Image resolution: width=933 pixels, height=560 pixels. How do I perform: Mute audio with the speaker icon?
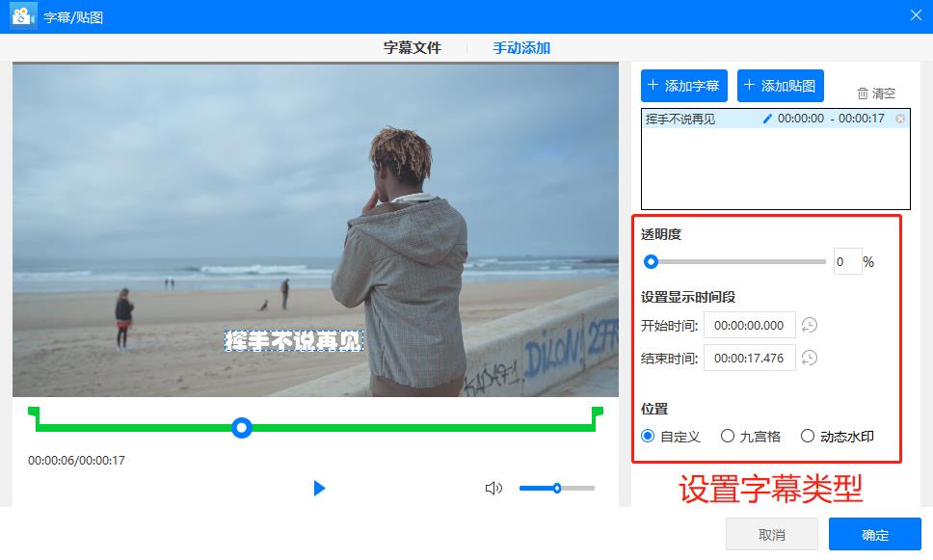click(x=493, y=488)
